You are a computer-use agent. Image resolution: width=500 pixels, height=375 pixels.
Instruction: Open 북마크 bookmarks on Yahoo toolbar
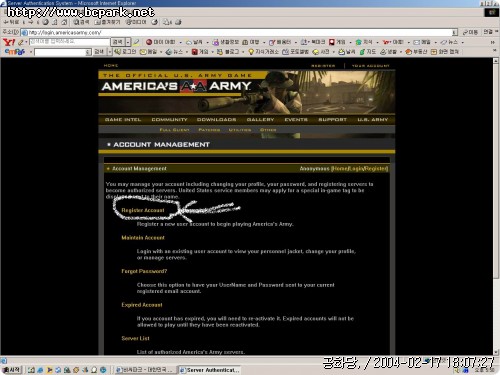tap(313, 42)
